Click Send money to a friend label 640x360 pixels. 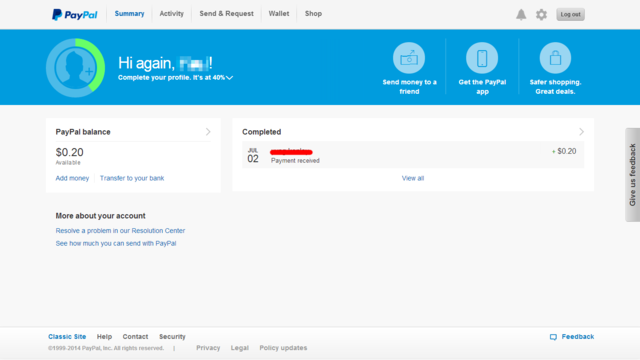409,87
